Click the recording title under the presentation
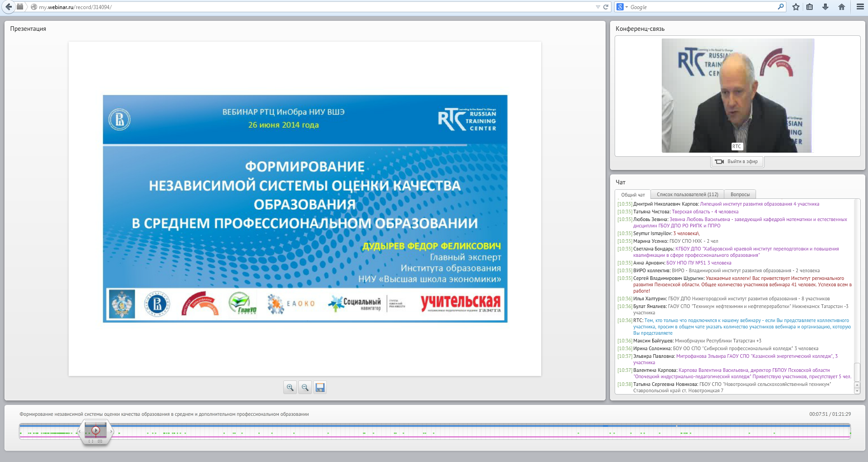This screenshot has width=868, height=462. [164, 414]
